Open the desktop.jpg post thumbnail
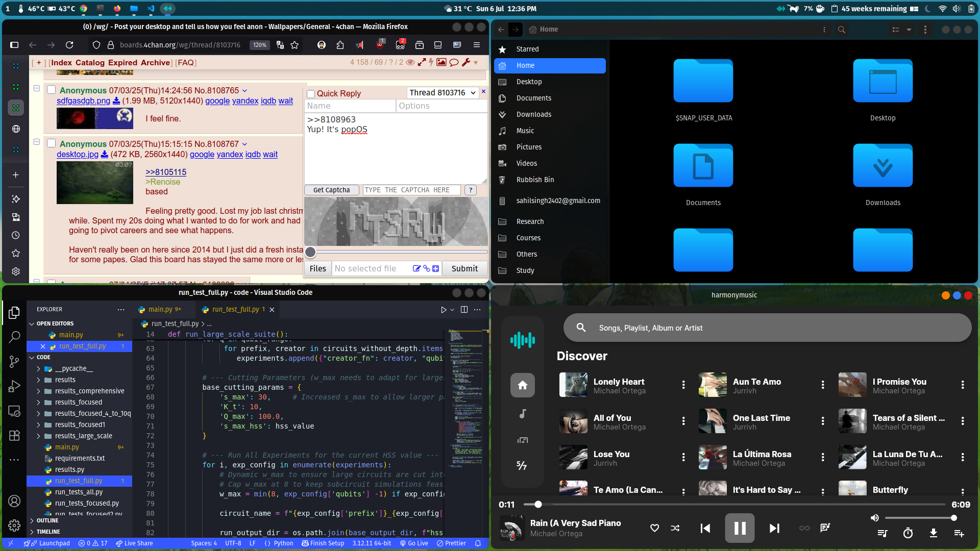This screenshot has width=980, height=551. (95, 183)
